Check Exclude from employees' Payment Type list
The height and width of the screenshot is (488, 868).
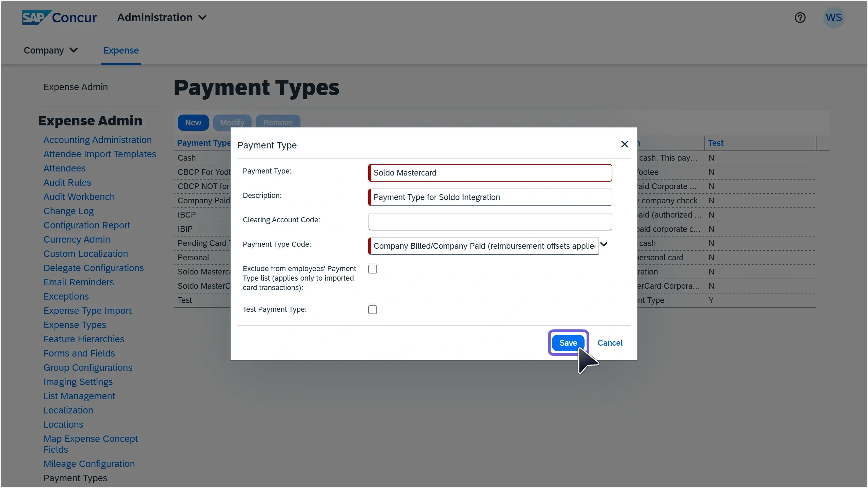tap(372, 269)
